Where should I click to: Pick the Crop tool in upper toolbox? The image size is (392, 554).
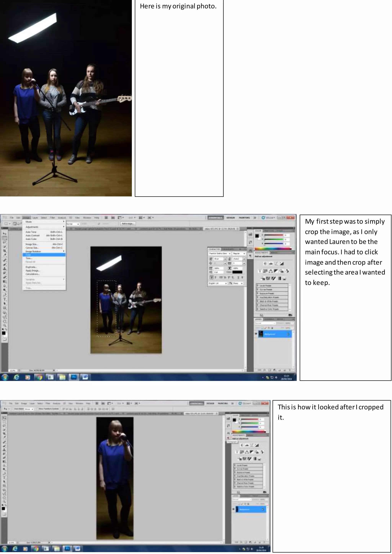[5, 251]
